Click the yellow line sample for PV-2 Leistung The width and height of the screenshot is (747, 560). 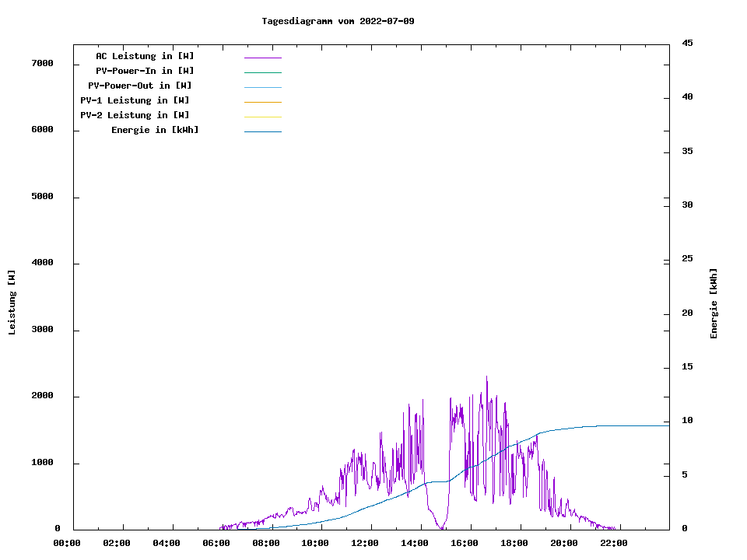262,117
